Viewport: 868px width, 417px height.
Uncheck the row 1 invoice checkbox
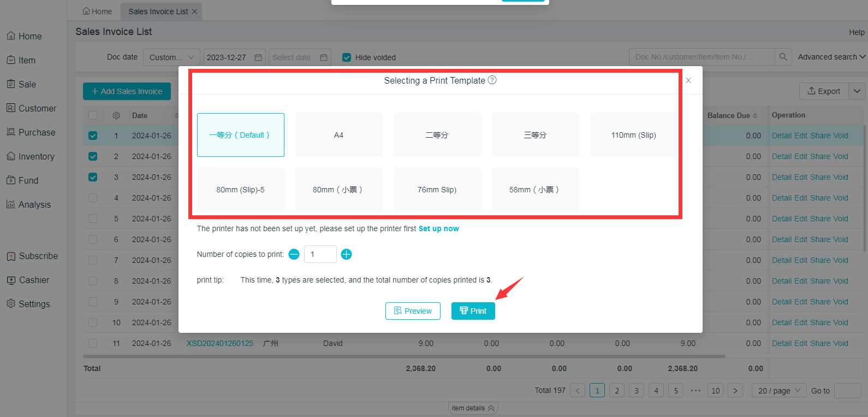coord(93,136)
